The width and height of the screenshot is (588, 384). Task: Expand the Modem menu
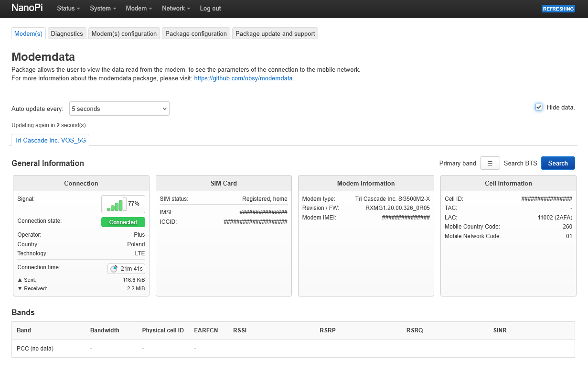(x=139, y=9)
